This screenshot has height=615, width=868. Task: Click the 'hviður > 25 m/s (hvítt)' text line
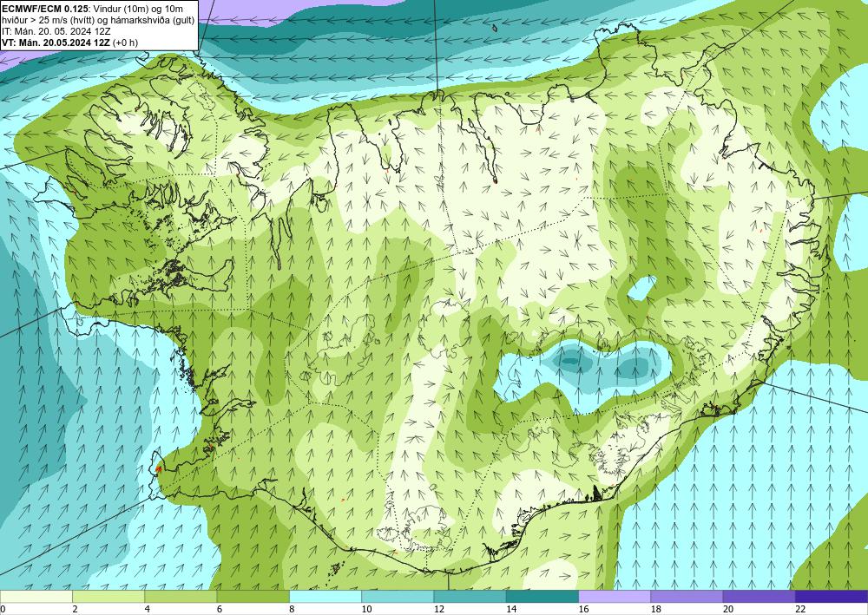pos(49,20)
